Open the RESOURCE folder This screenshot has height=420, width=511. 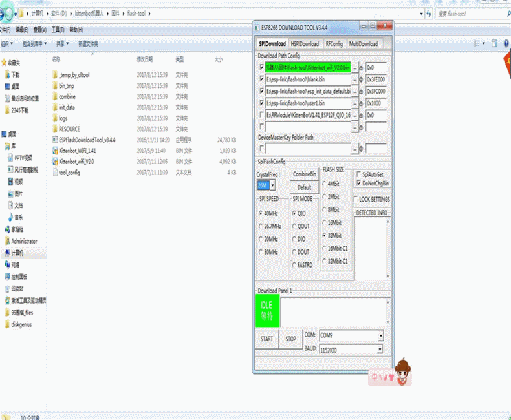(x=69, y=129)
